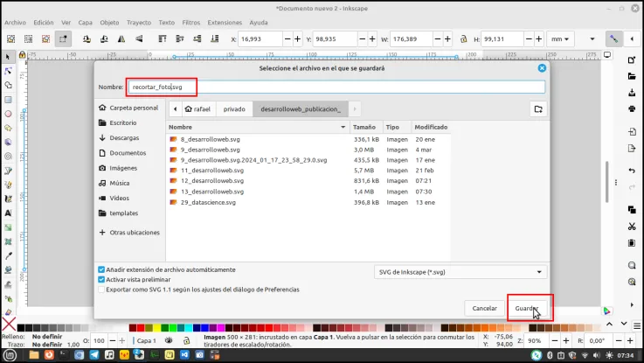Image resolution: width=644 pixels, height=363 pixels.
Task: Click Cut scissors icon in right toolbar
Action: 632,226
